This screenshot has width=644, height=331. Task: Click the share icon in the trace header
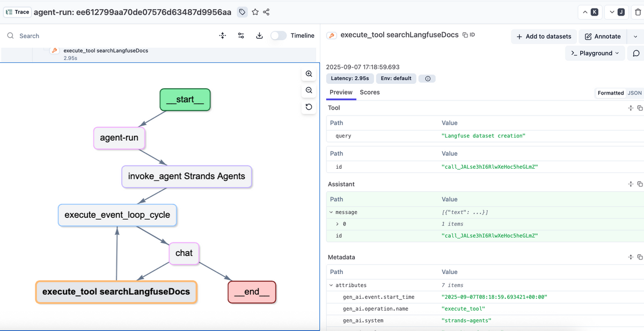point(267,12)
